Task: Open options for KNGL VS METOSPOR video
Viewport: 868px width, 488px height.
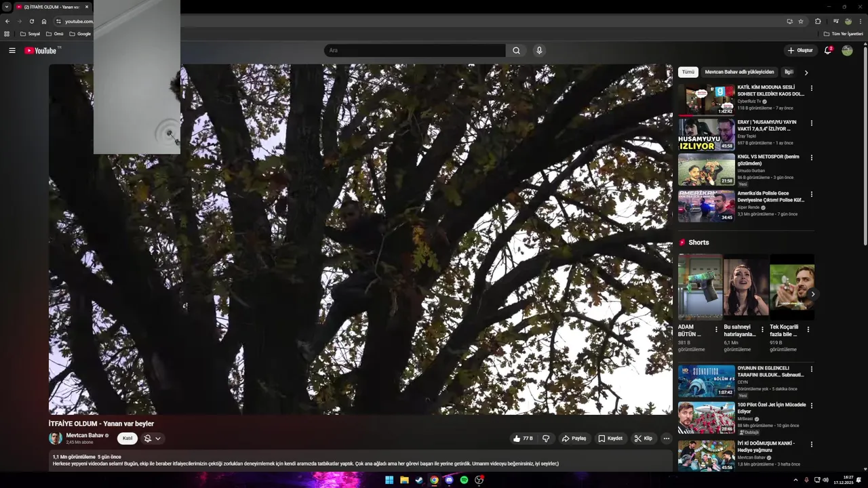Action: pyautogui.click(x=811, y=158)
